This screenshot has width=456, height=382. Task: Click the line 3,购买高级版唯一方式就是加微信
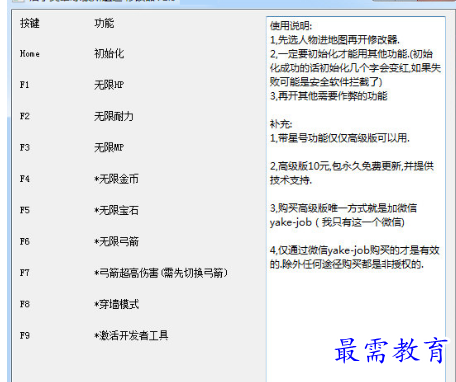tap(343, 208)
